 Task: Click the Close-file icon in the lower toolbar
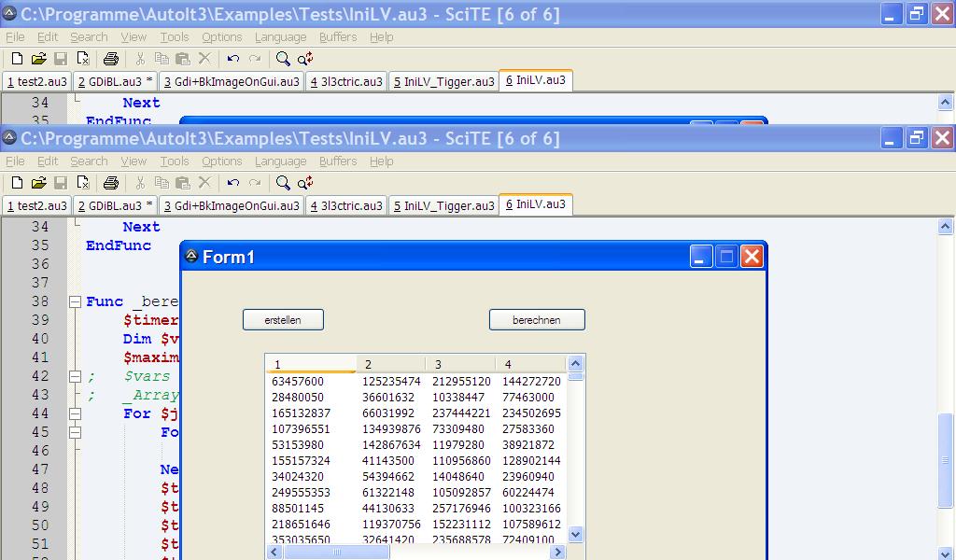[82, 183]
